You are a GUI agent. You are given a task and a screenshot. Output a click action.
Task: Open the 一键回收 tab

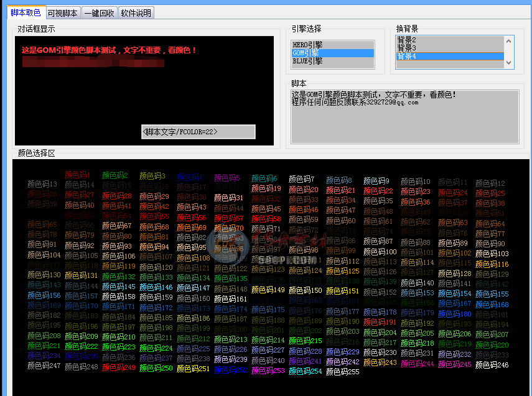coord(100,13)
